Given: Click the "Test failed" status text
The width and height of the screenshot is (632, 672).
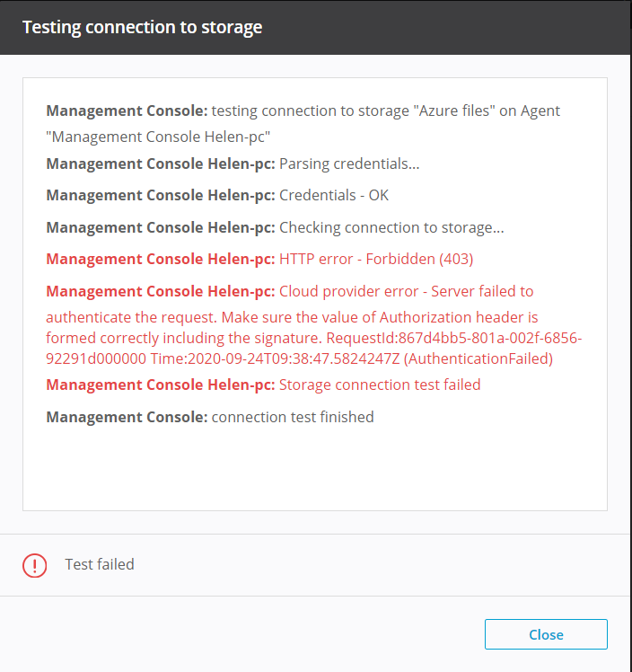Looking at the screenshot, I should click(100, 565).
